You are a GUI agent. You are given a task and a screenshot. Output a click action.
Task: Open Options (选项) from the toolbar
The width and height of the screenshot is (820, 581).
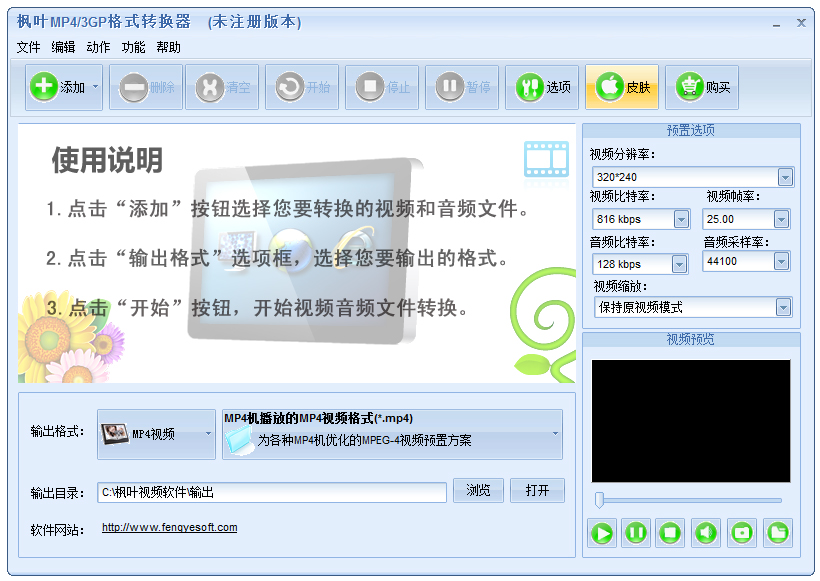point(542,87)
